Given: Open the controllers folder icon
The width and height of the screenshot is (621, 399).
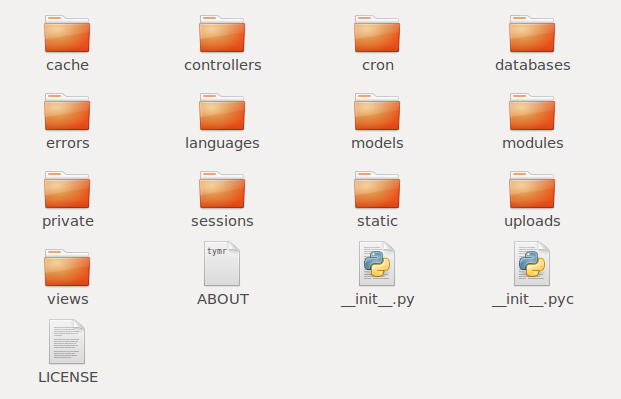Looking at the screenshot, I should [222, 34].
